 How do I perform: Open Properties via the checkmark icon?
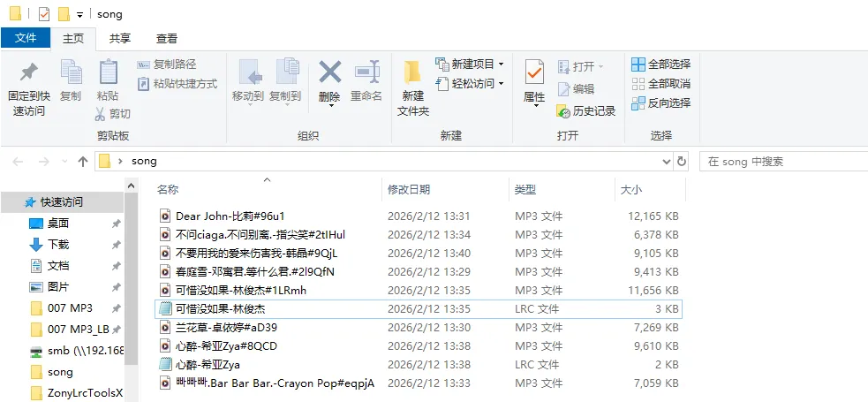pos(534,72)
